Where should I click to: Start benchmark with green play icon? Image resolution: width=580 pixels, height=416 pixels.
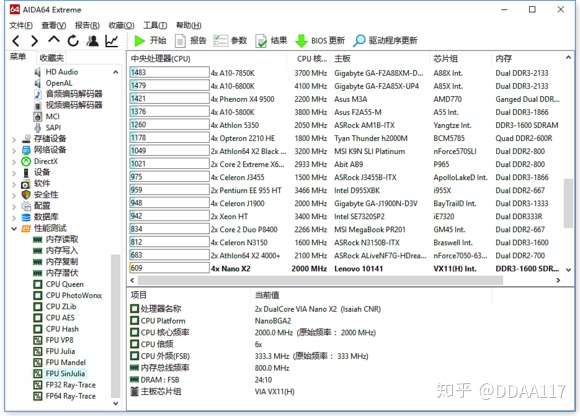(139, 41)
